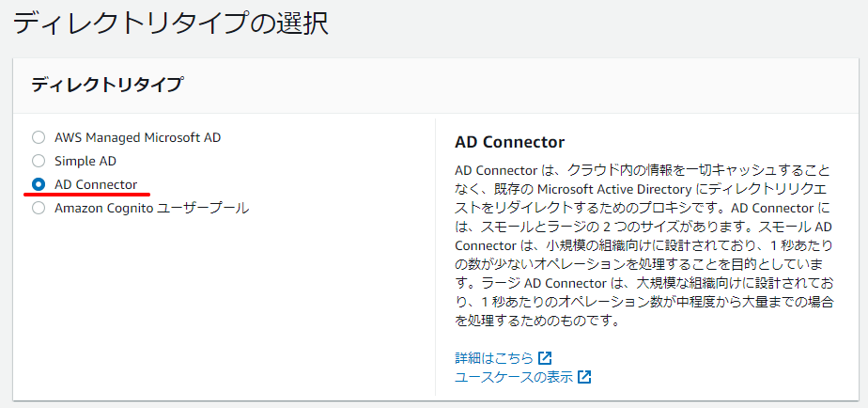Open external link icon beside 詳細はこちら
This screenshot has width=868, height=408.
coord(545,357)
